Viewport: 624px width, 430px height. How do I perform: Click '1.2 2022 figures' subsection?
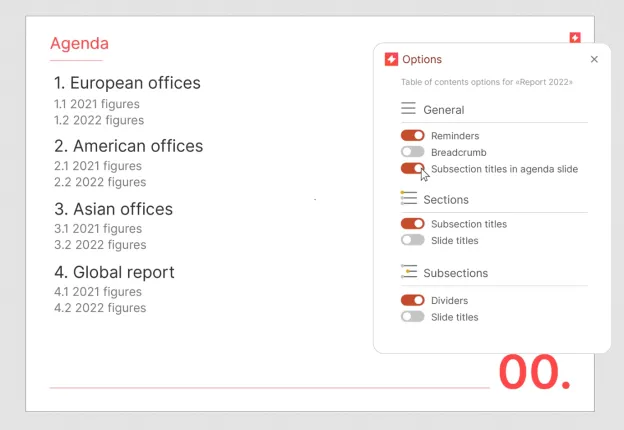tap(99, 120)
